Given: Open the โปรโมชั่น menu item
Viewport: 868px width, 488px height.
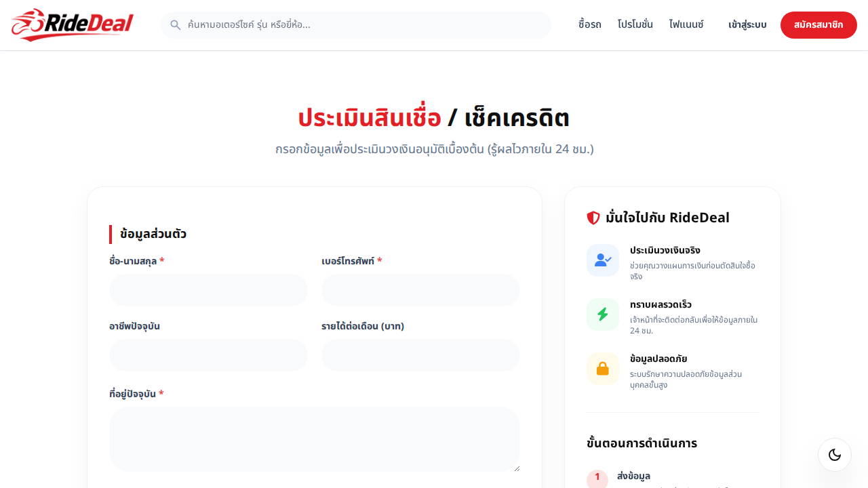Looking at the screenshot, I should pyautogui.click(x=635, y=25).
